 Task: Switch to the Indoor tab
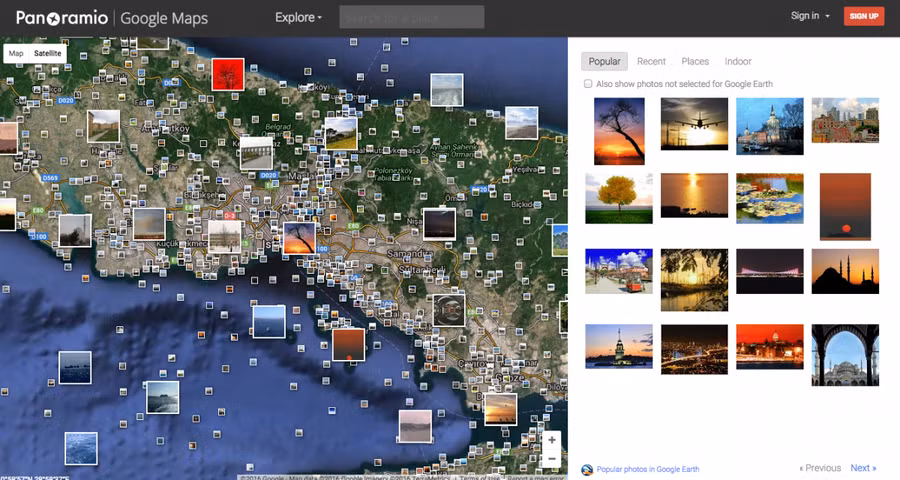[738, 62]
